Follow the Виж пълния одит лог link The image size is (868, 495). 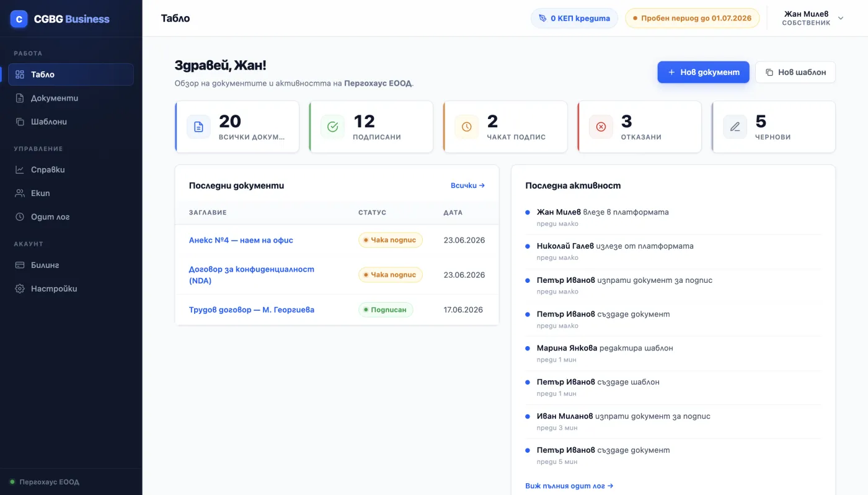click(x=569, y=486)
